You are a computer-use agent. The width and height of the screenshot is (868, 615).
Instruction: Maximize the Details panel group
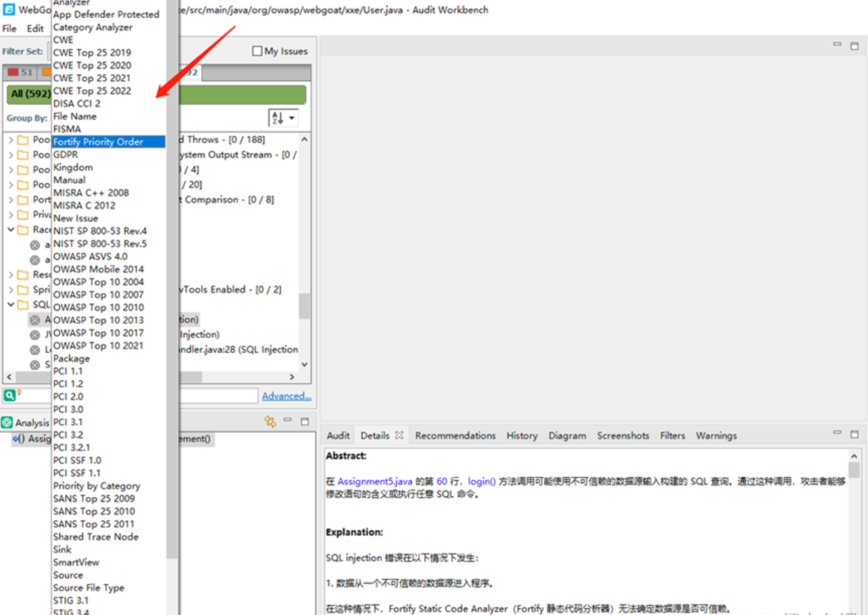point(855,434)
